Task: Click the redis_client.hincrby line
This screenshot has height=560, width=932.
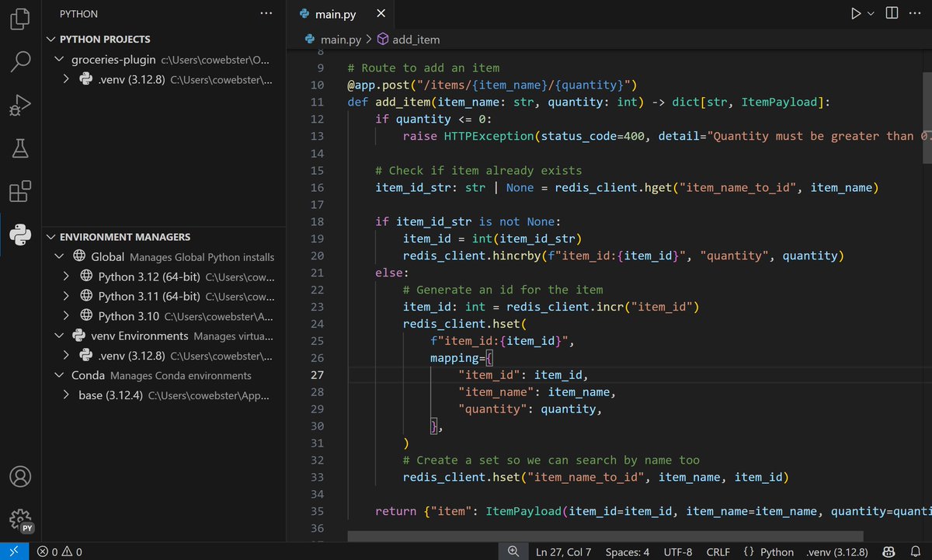Action: coord(623,256)
